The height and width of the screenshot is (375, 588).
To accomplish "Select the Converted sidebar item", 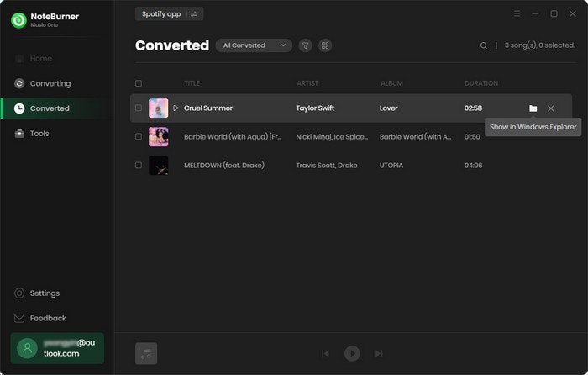I will pyautogui.click(x=57, y=108).
